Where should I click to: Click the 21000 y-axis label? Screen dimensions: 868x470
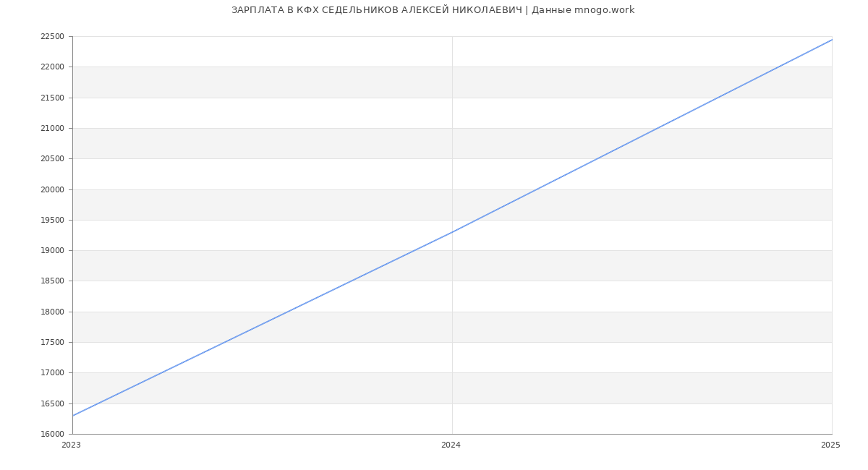click(52, 129)
